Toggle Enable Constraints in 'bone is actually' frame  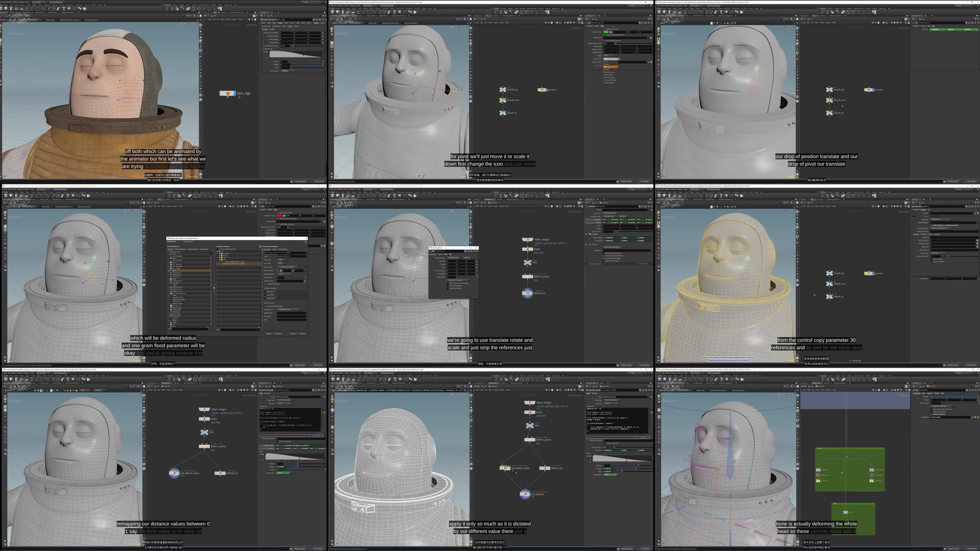pyautogui.click(x=931, y=414)
